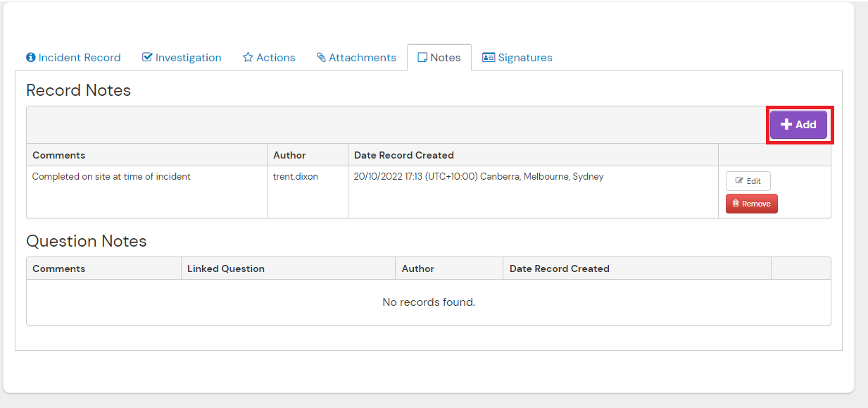Select the Notes tab
Viewport: 868px width, 408px height.
pos(439,58)
